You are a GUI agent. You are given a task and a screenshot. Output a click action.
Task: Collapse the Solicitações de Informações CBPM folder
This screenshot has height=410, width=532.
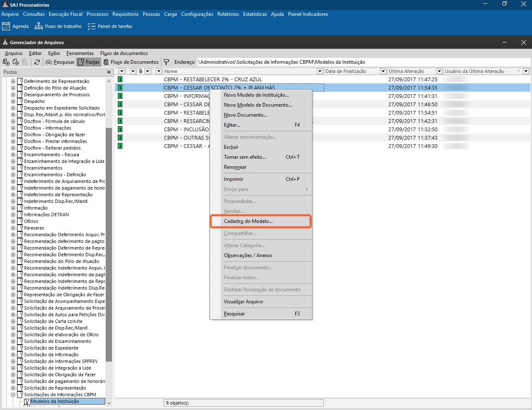(x=13, y=395)
